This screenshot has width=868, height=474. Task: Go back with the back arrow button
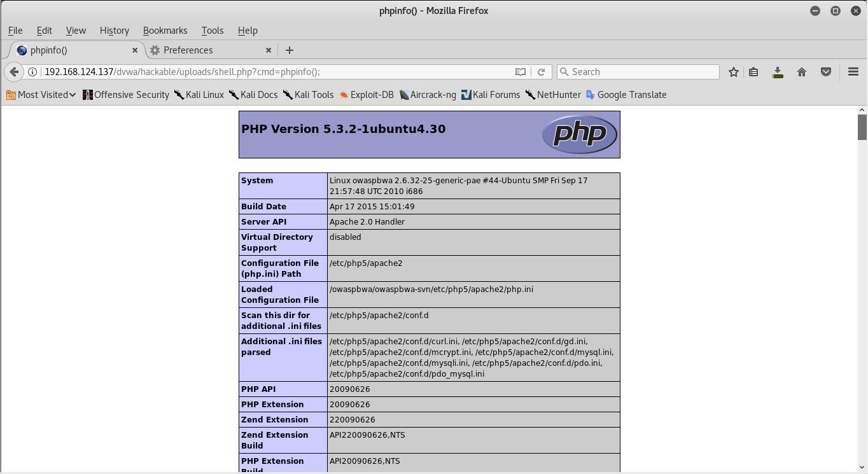click(x=14, y=72)
